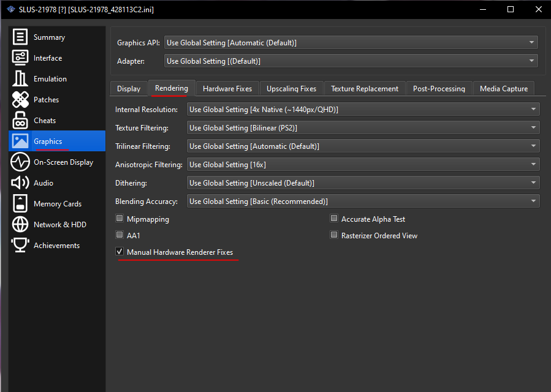This screenshot has height=392, width=551.
Task: Select the Graphics picture icon
Action: (x=20, y=141)
